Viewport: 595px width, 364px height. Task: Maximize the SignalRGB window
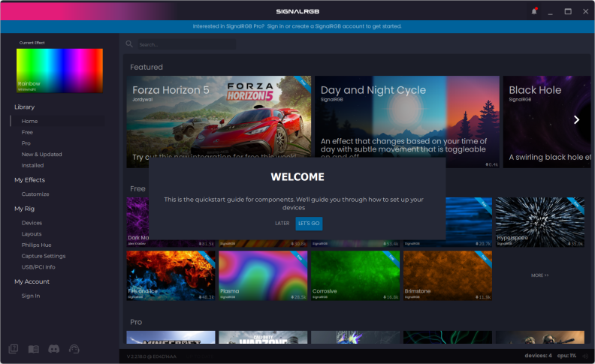coord(568,11)
